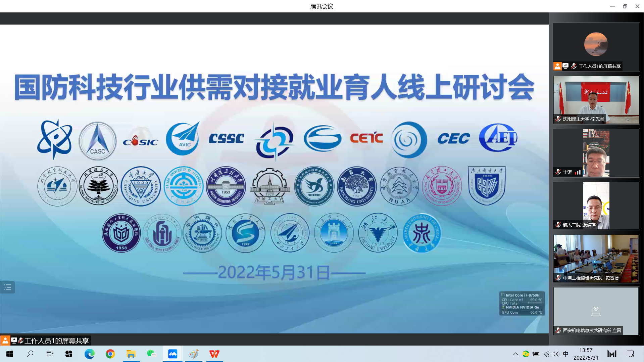This screenshot has width=644, height=362.
Task: Open Windows notification center
Action: pos(630,354)
